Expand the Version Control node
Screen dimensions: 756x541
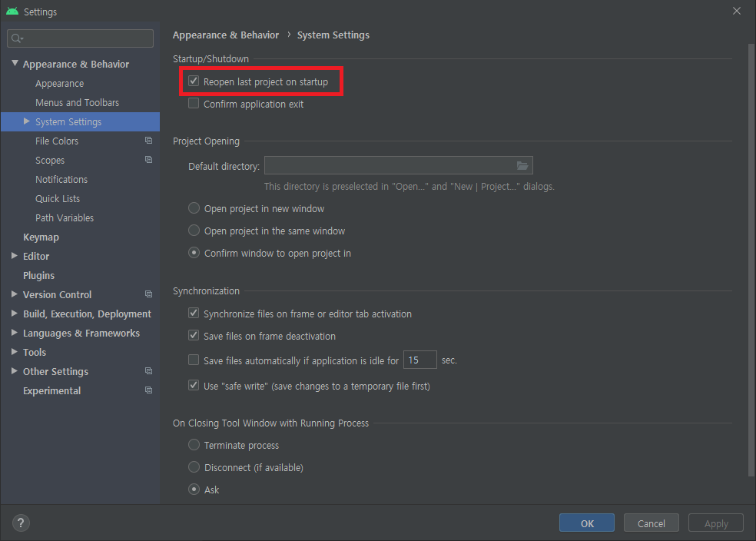(x=15, y=294)
